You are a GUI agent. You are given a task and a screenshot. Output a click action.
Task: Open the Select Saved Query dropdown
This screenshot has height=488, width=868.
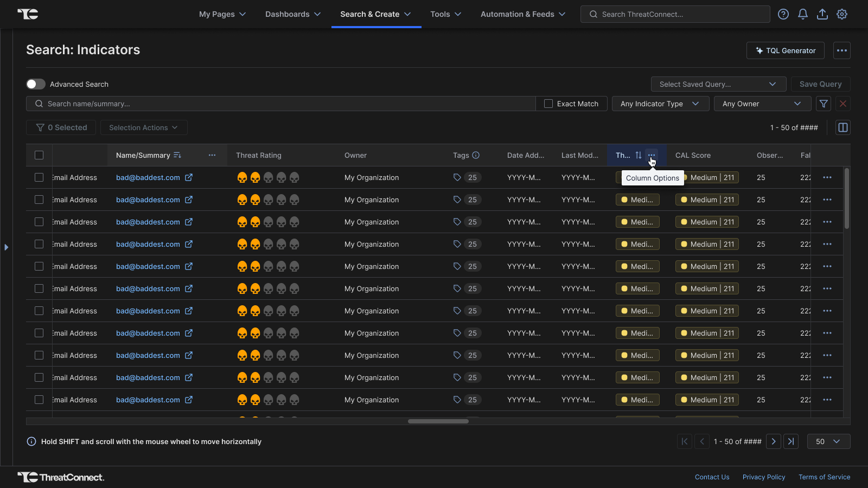[718, 84]
